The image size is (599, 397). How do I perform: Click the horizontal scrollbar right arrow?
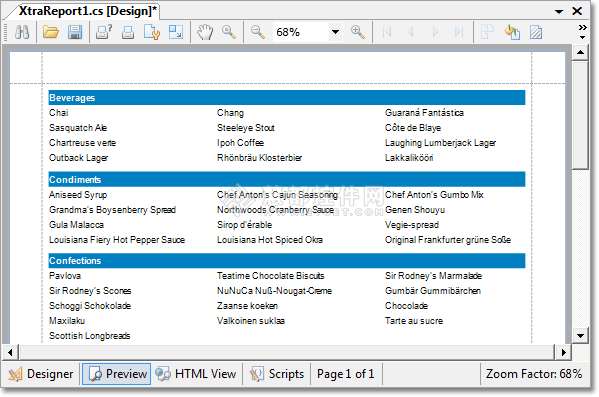coord(563,352)
